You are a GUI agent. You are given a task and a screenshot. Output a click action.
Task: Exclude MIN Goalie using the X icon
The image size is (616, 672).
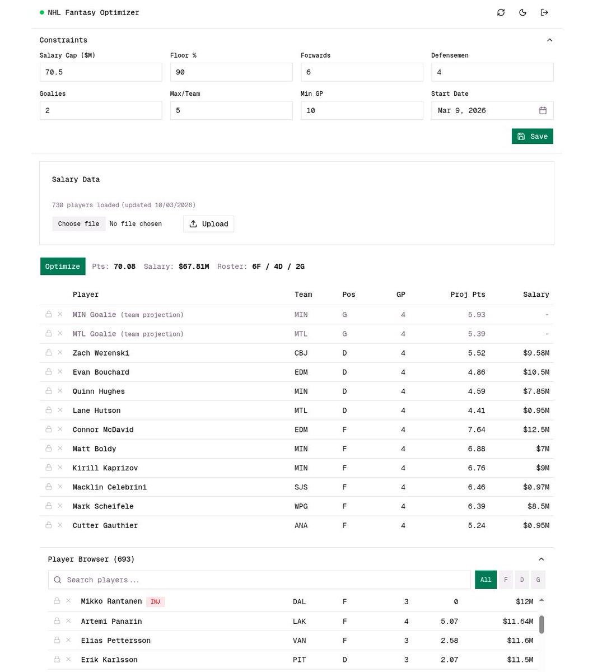60,314
